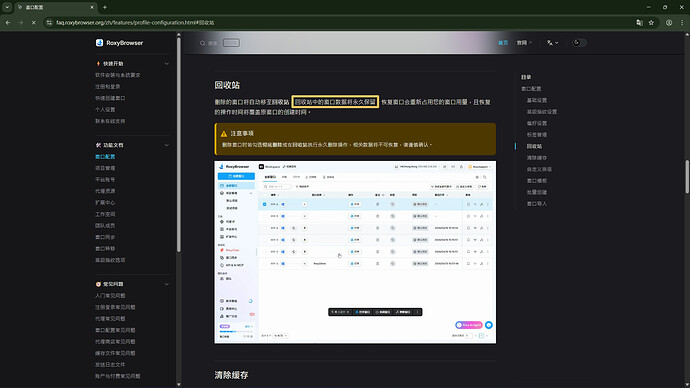Open 代理常见问题 in the sidebar
The height and width of the screenshot is (388, 690).
pos(110,318)
